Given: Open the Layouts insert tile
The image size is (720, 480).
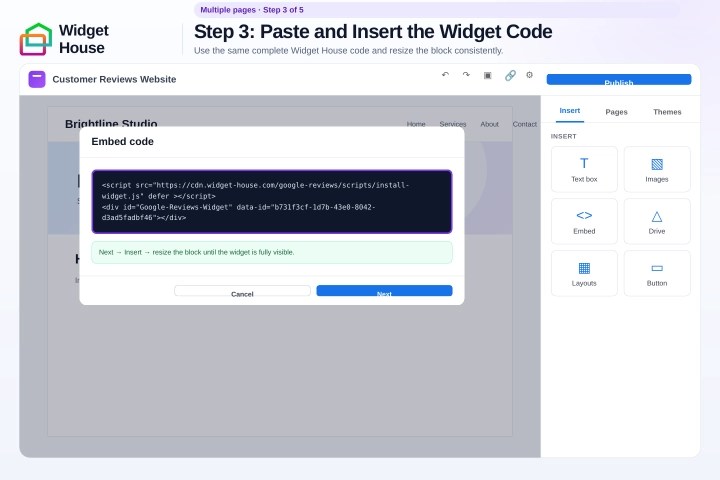Looking at the screenshot, I should (x=584, y=273).
